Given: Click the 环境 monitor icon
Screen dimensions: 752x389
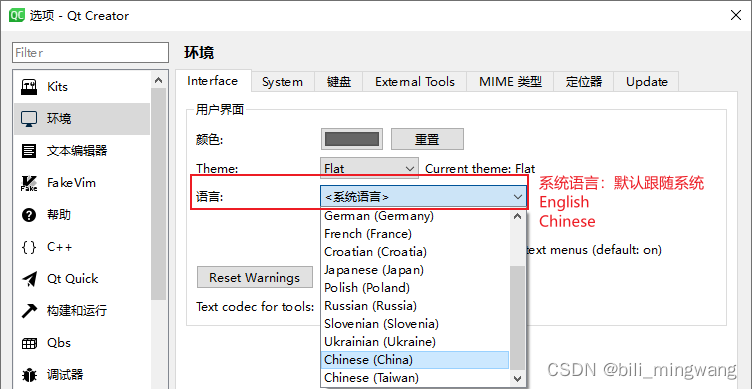Looking at the screenshot, I should point(29,119).
